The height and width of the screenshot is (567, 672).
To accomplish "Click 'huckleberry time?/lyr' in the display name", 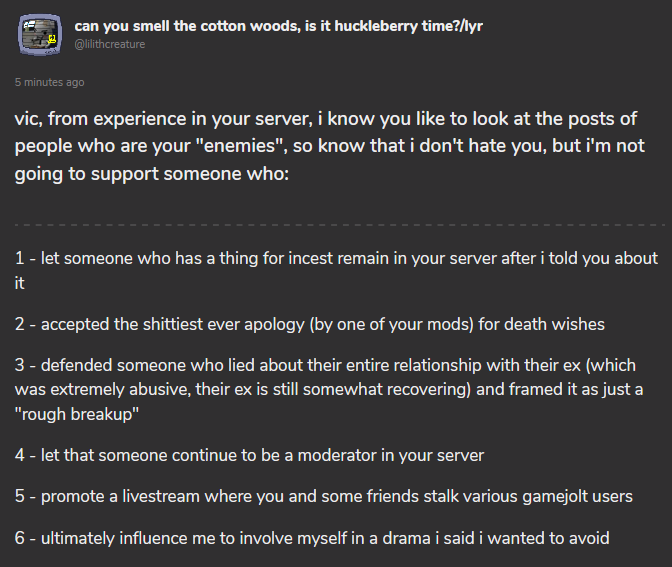I will [408, 26].
